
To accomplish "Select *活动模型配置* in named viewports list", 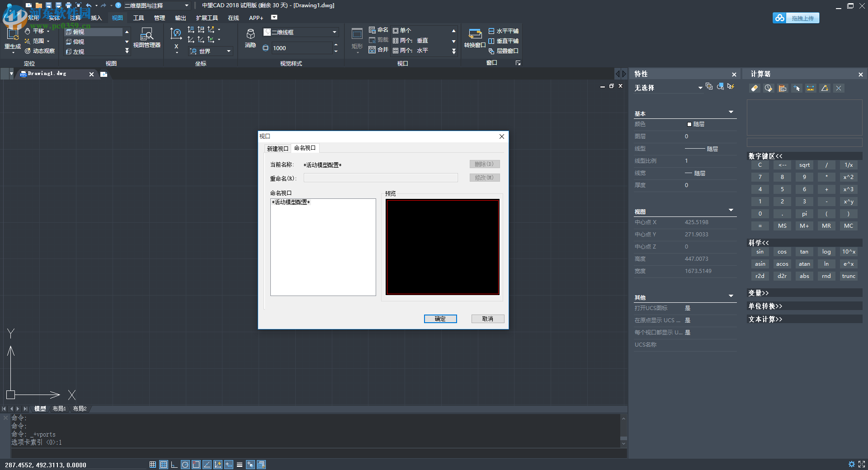I will click(x=291, y=202).
